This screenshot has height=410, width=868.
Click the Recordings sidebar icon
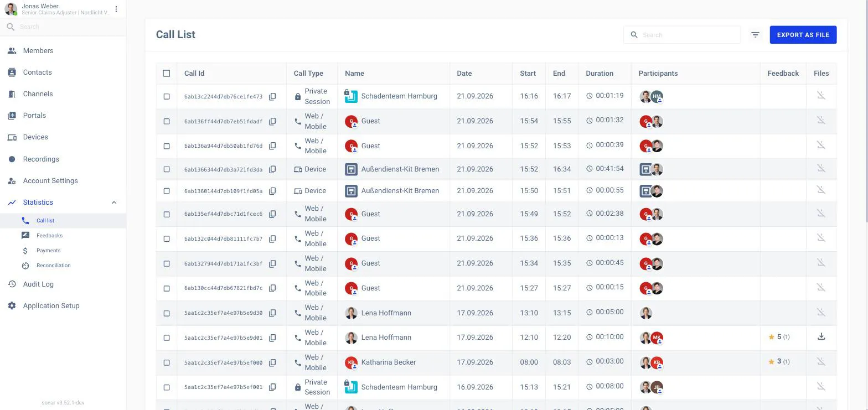tap(12, 159)
